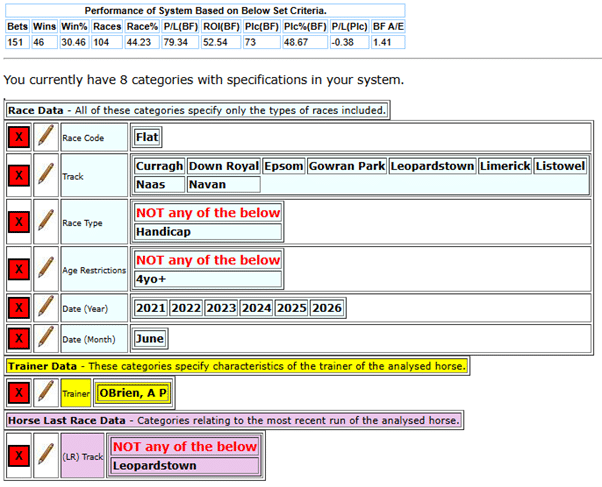Screen dimensions: 602x487
Task: Click the P/L(BF) value 79.34
Action: tap(180, 42)
